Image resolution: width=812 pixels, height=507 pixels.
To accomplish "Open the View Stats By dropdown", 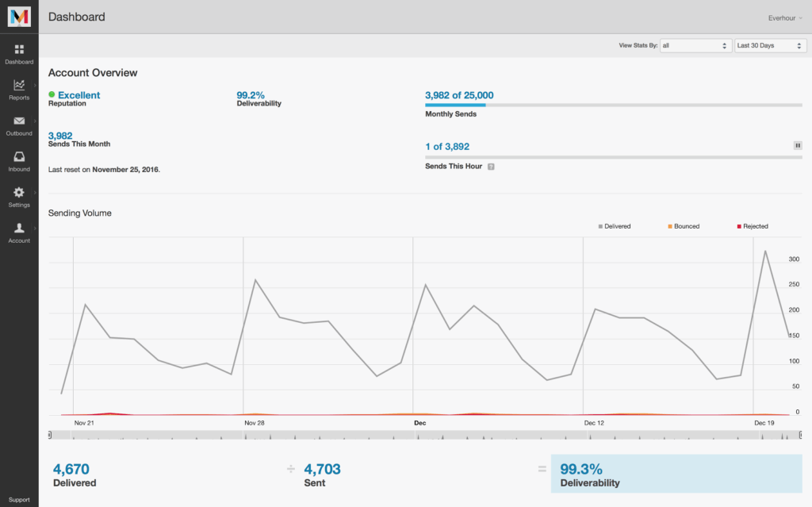I will (x=695, y=45).
